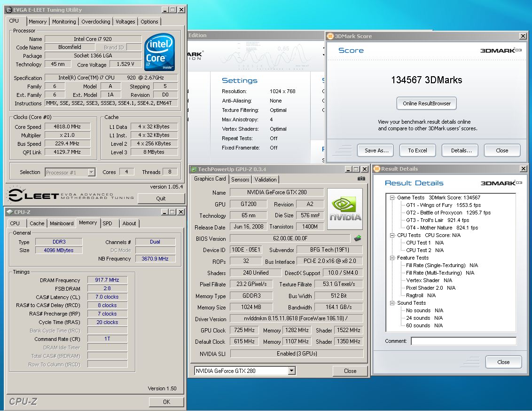
Task: Select the 24 sounds row
Action: 424,318
